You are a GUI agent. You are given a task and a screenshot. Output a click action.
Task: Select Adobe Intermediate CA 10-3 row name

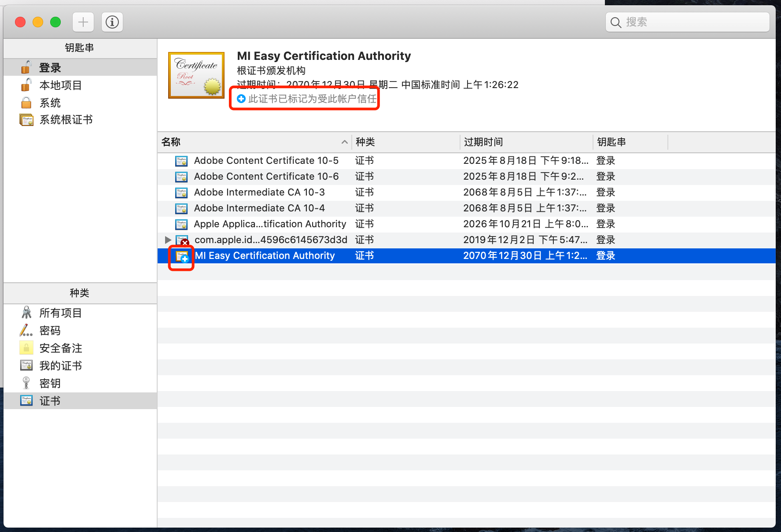point(259,192)
